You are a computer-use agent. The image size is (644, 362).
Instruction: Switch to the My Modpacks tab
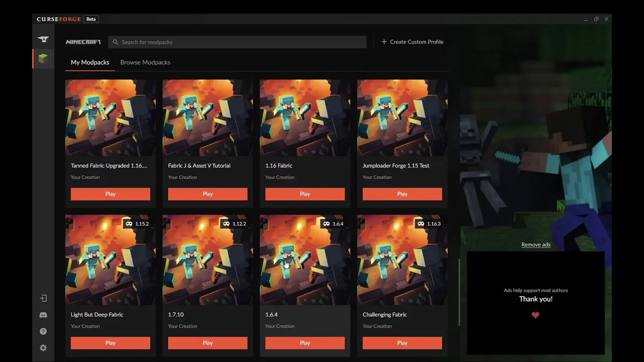(x=90, y=62)
